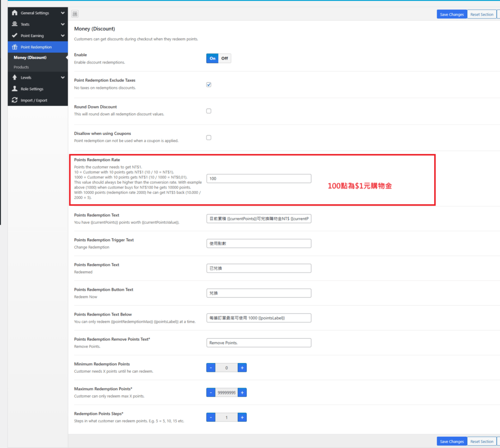Click the top Save Changes button
The height and width of the screenshot is (448, 500).
pyautogui.click(x=452, y=15)
